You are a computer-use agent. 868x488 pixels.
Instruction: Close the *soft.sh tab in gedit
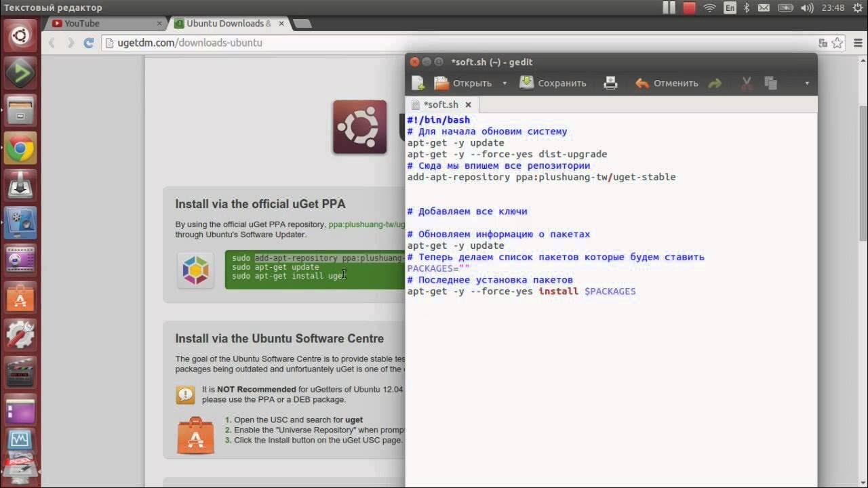point(468,104)
